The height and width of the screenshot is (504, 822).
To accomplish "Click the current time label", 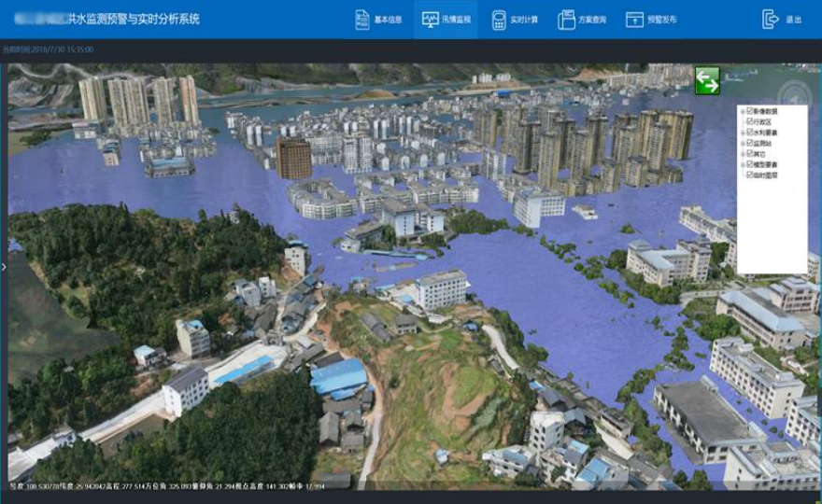I will (48, 49).
